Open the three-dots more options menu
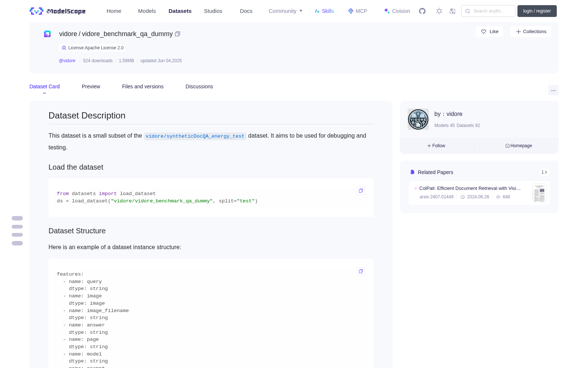 [x=553, y=90]
